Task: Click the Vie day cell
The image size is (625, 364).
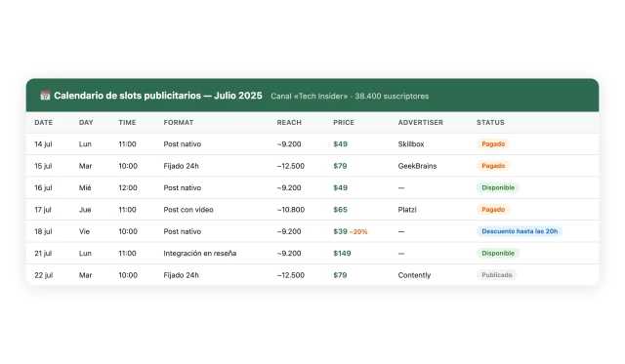Action: [x=84, y=232]
